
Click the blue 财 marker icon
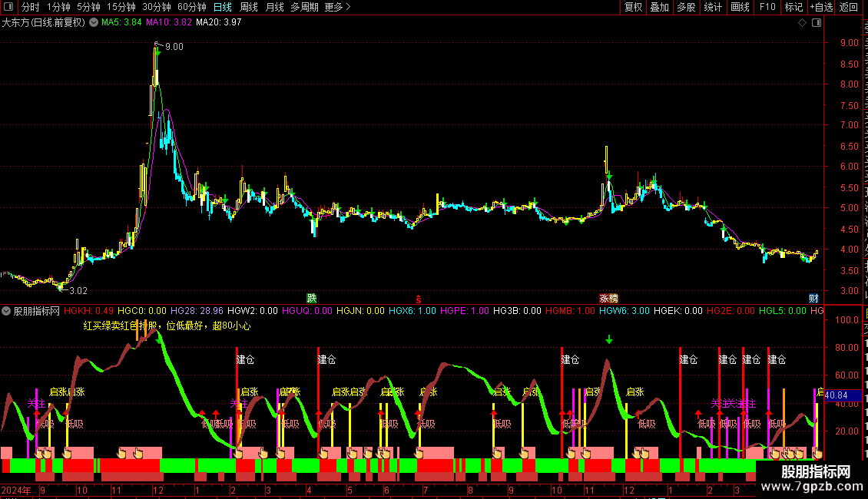(813, 298)
